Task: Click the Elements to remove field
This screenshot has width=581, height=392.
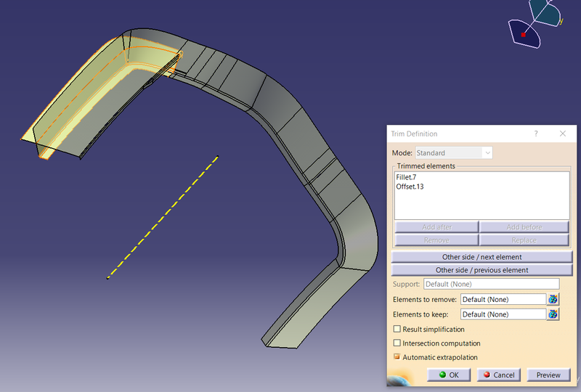Action: click(x=503, y=299)
